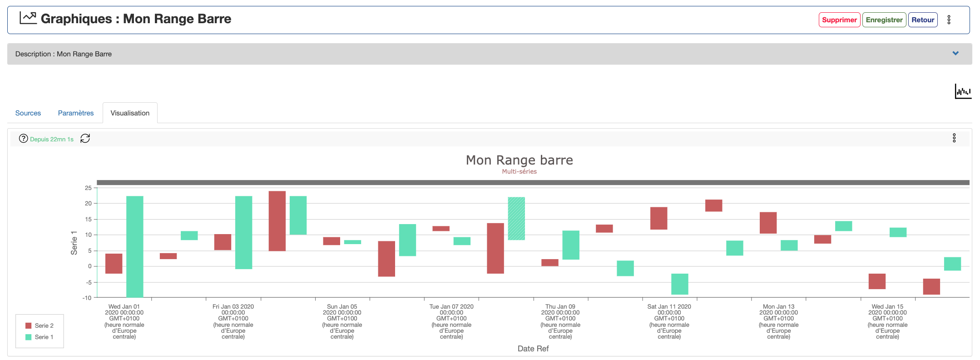Open the chart panel three-dot menu
The width and height of the screenshot is (980, 360).
pyautogui.click(x=954, y=138)
